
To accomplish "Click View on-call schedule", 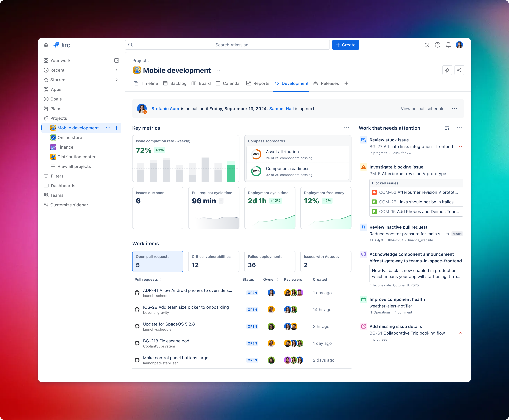I will coord(422,109).
